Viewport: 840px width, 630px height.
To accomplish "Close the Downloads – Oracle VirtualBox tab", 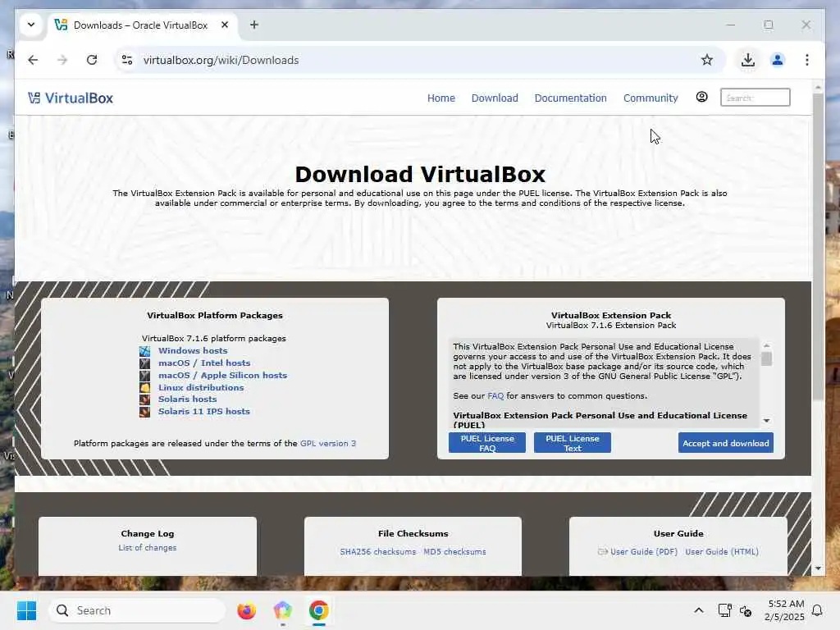I will (x=225, y=25).
